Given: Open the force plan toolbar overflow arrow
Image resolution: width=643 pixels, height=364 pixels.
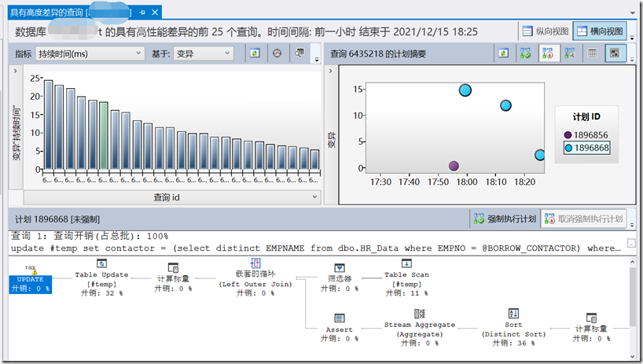Looking at the screenshot, I should 632,225.
